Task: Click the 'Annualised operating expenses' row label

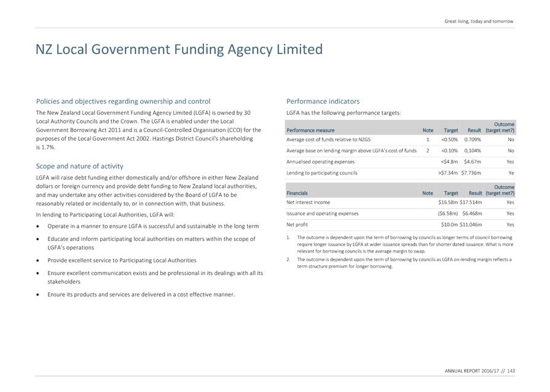Action: 320,162
